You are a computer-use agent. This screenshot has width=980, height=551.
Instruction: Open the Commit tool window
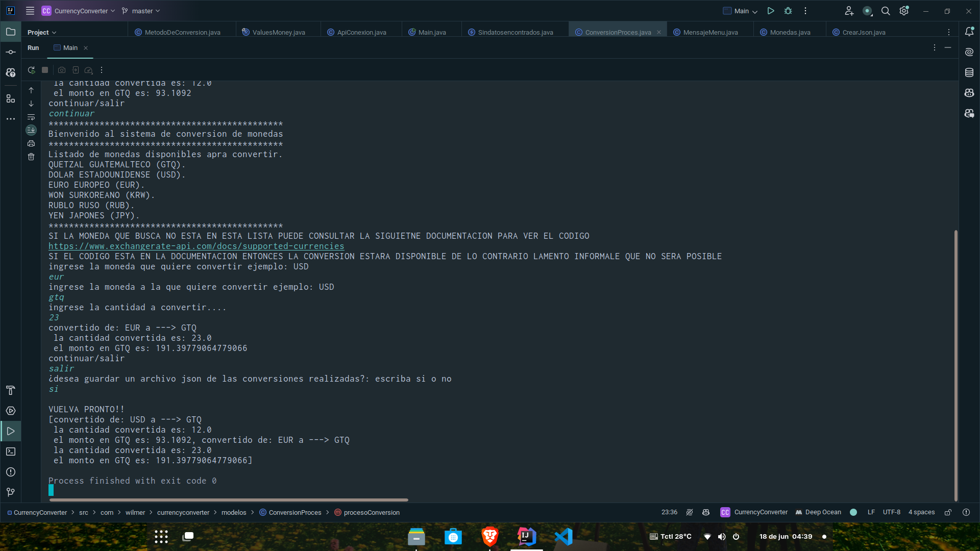[11, 52]
